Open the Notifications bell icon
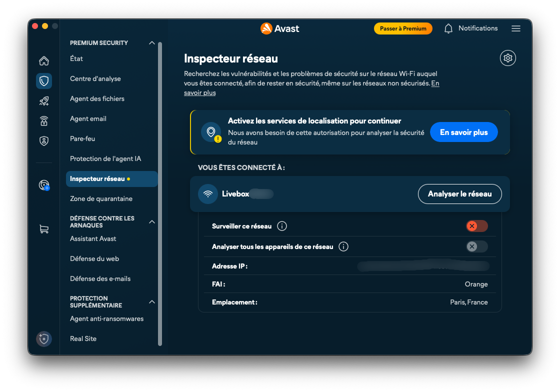The height and width of the screenshot is (392, 560). click(x=448, y=28)
